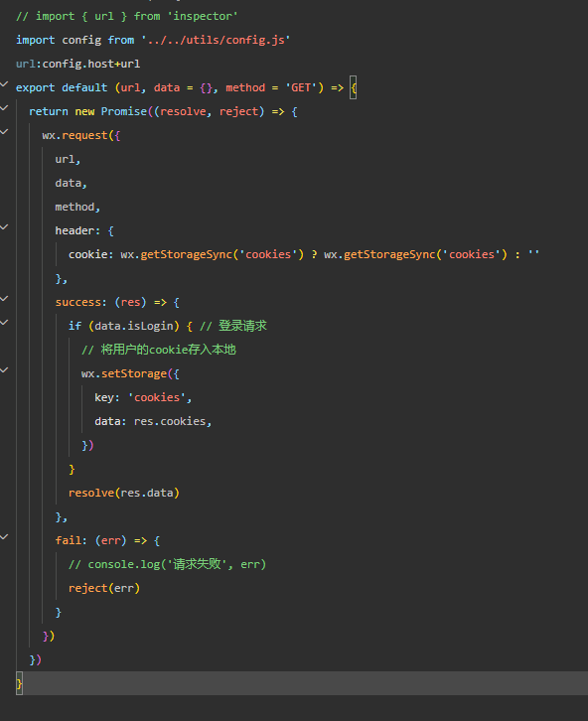The height and width of the screenshot is (721, 588).
Task: Click the cookie: key in header
Action: 91,255
